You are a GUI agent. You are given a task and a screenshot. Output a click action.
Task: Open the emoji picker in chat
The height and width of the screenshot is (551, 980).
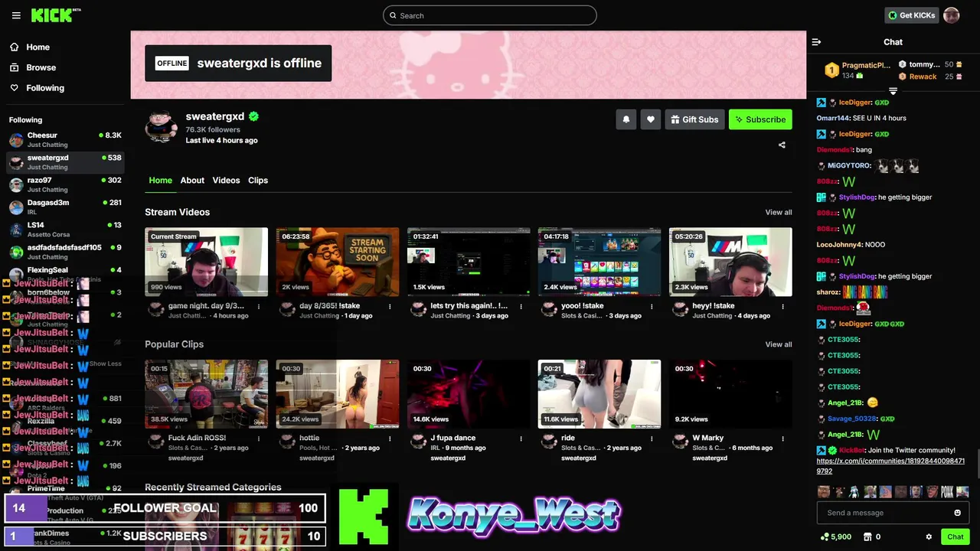point(957,513)
